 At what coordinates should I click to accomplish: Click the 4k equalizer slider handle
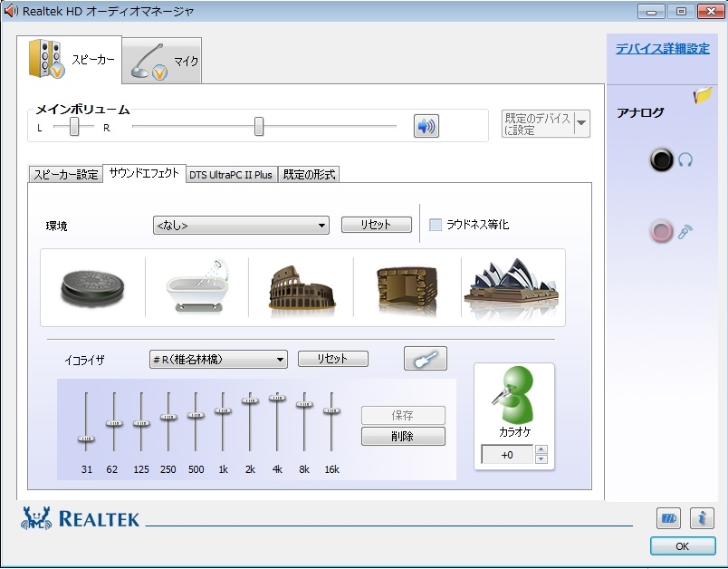click(277, 398)
